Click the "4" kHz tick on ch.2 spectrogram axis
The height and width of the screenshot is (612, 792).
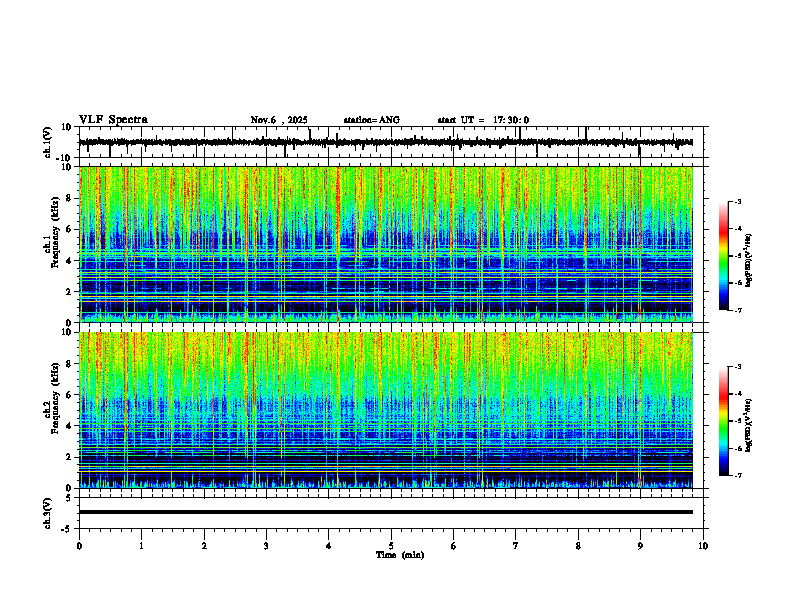[x=70, y=426]
